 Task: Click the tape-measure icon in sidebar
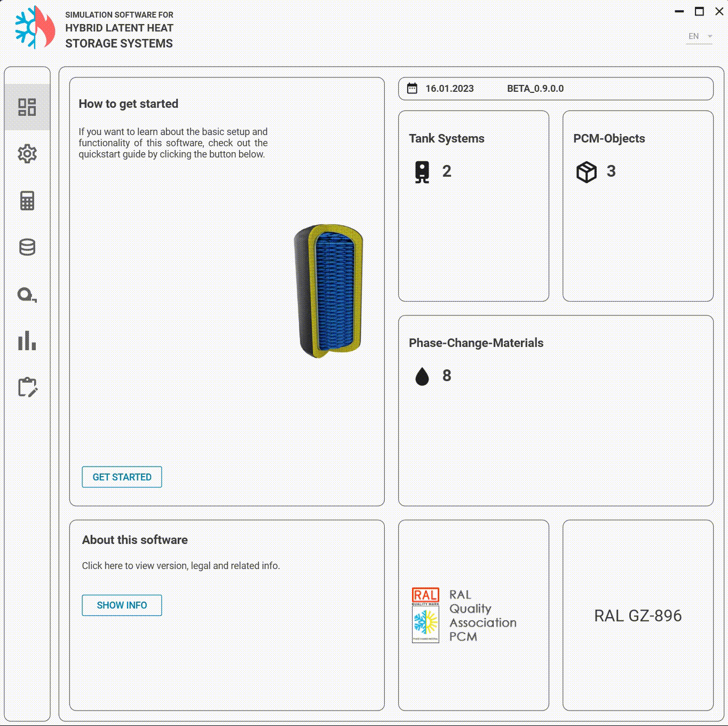27,295
